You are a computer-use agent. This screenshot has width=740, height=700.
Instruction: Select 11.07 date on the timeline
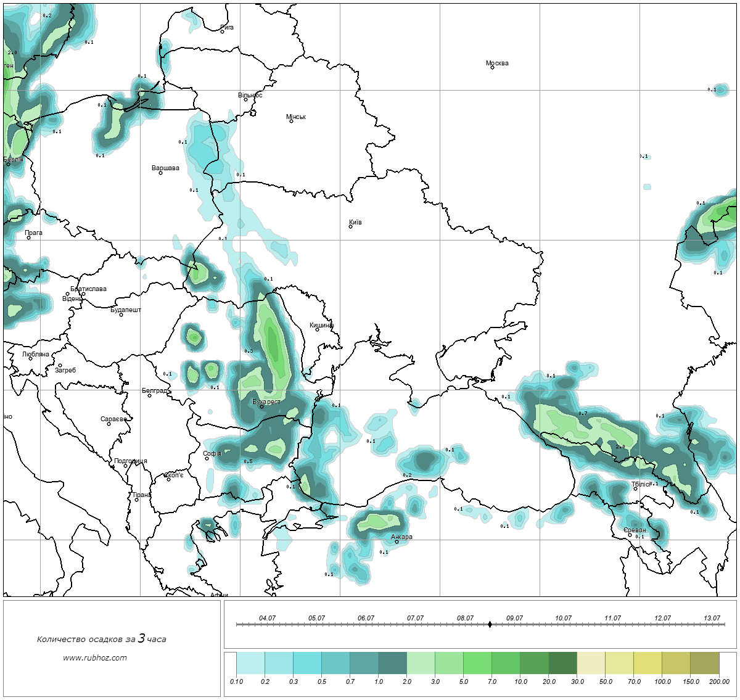coord(612,624)
